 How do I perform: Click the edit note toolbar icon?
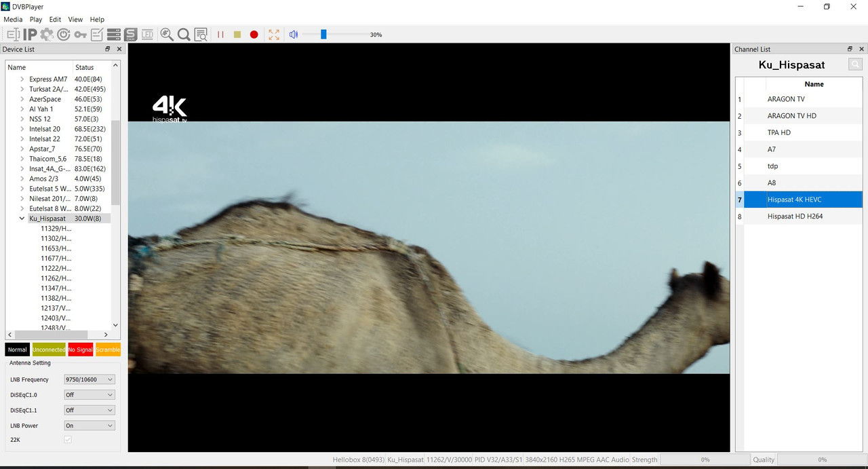97,35
